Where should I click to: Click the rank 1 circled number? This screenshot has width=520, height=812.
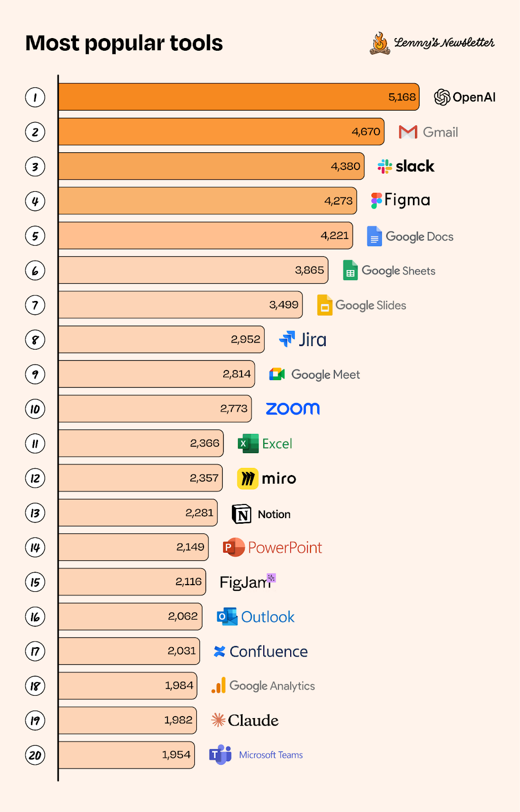pos(35,97)
